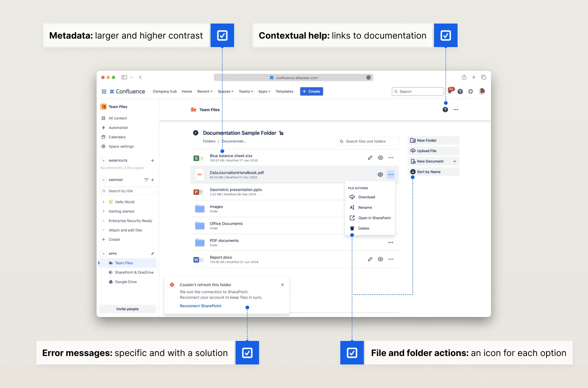Dismiss the Couldn't refresh this folder notification
This screenshot has width=588, height=388.
click(282, 285)
